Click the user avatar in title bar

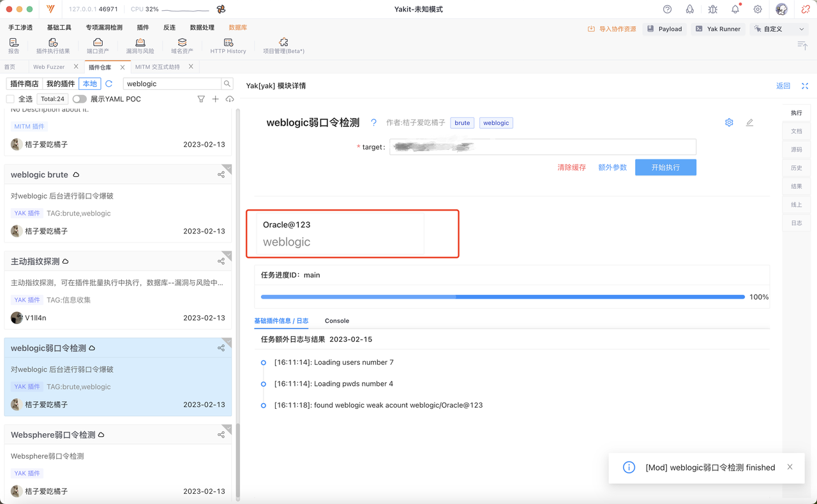tap(782, 10)
